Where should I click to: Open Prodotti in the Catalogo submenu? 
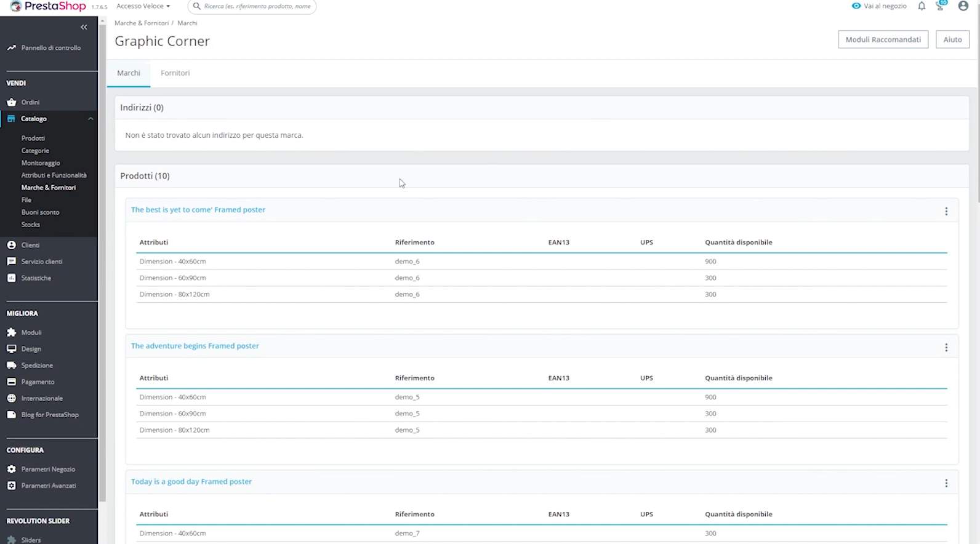click(33, 138)
